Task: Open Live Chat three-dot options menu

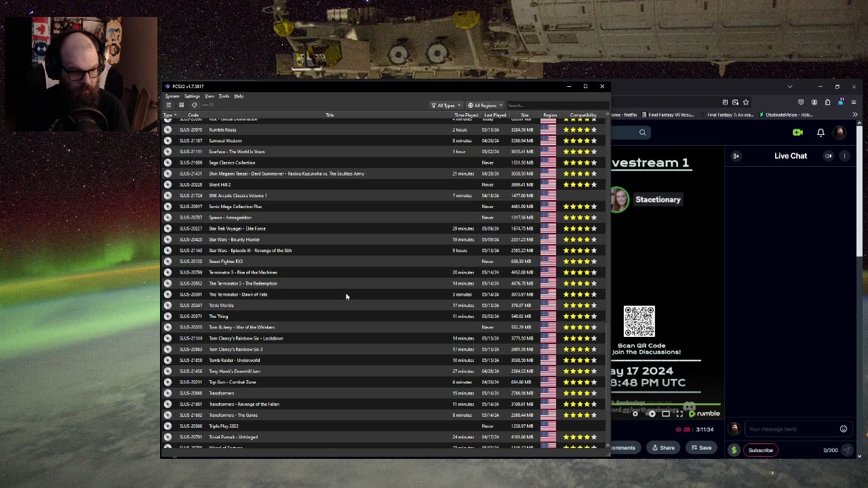Action: (844, 156)
